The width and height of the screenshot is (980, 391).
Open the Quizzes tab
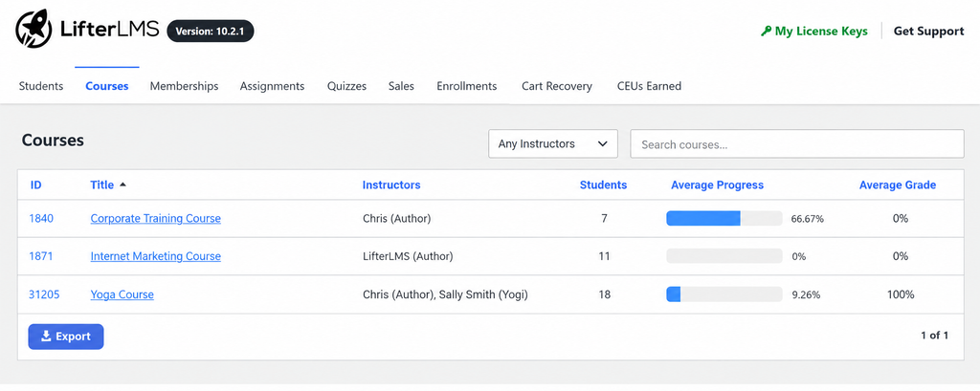[346, 86]
